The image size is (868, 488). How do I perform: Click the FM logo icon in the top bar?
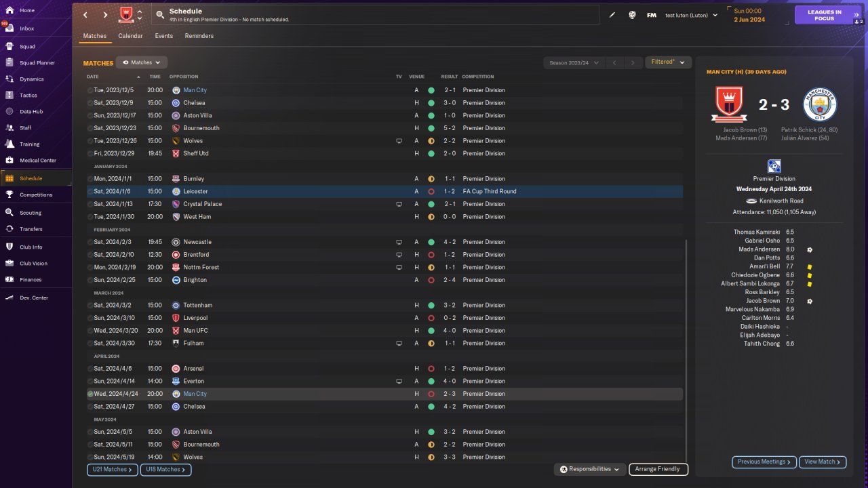pyautogui.click(x=652, y=15)
